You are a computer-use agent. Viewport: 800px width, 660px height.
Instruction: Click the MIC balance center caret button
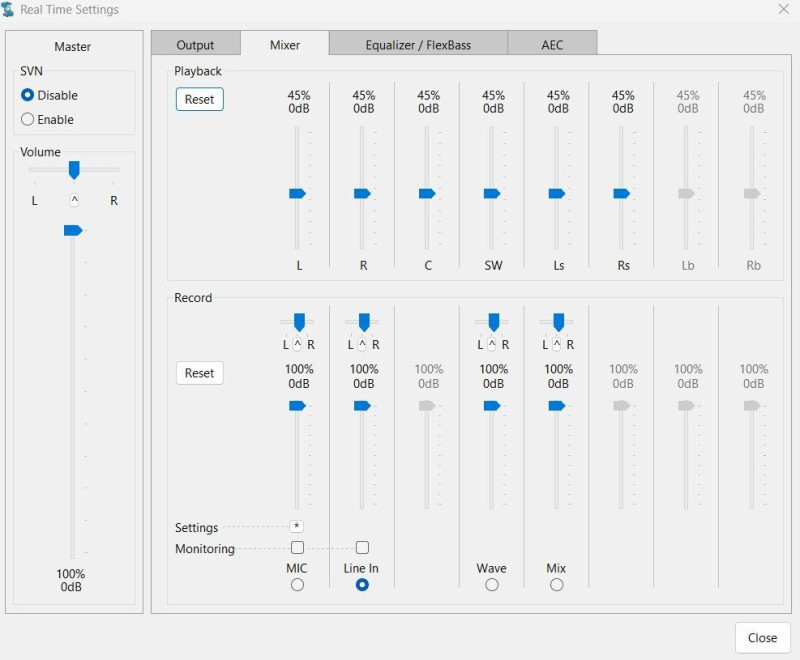[x=297, y=345]
